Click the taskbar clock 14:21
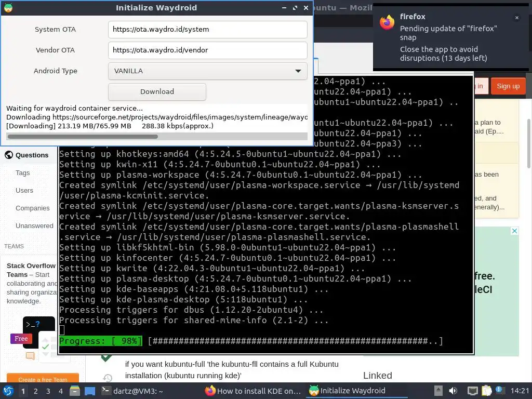Image resolution: width=532 pixels, height=399 pixels. [x=520, y=391]
